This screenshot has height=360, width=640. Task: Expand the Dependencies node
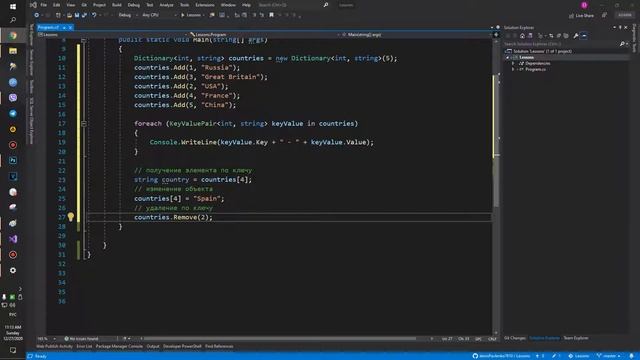513,64
